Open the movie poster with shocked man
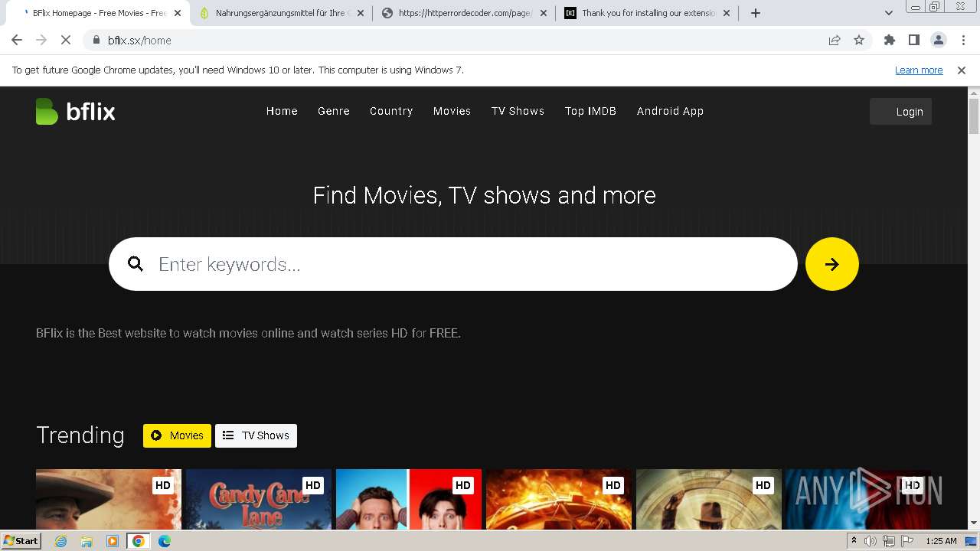The image size is (980, 551). (x=409, y=499)
